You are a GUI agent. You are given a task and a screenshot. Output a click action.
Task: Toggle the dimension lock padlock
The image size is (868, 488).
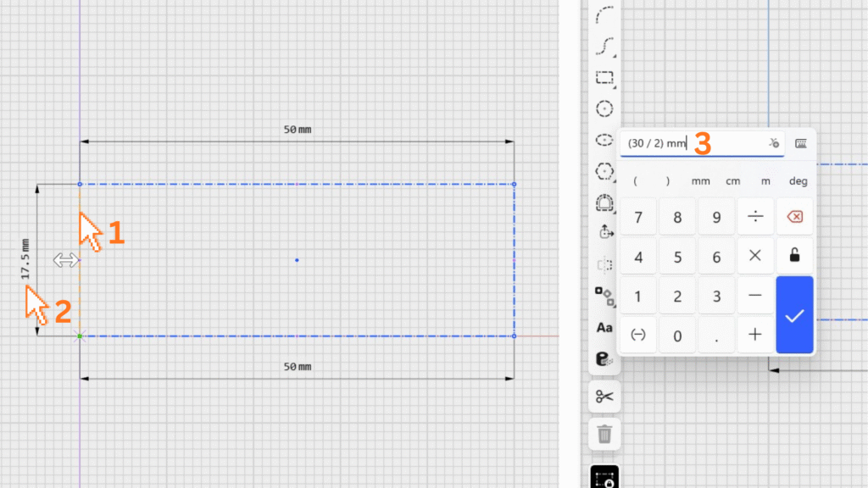[794, 256]
